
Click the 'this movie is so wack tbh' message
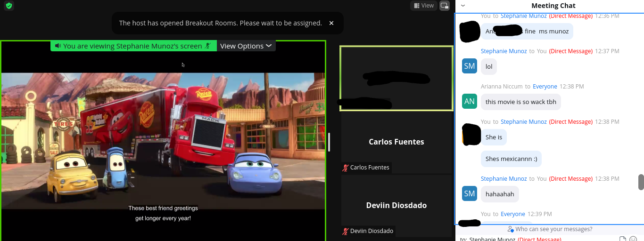521,102
